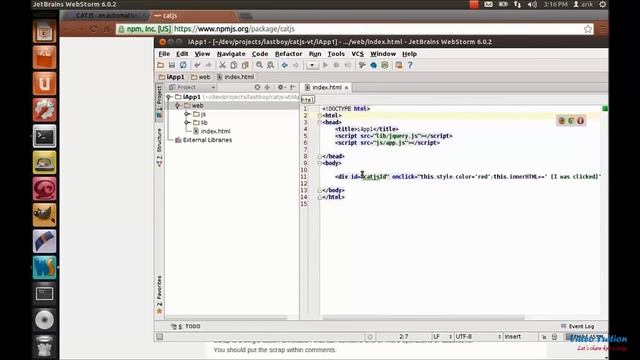Click the scroll from source target icon
Screen dimensions: 640x360
[x=257, y=87]
